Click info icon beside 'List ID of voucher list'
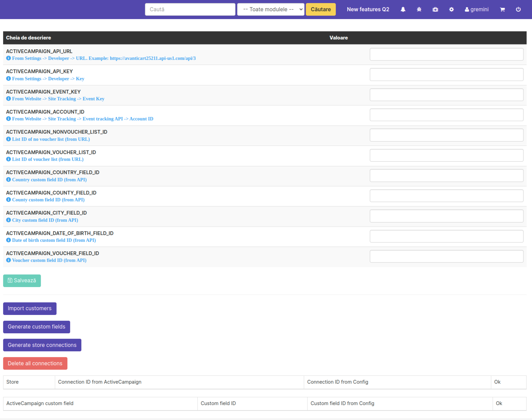This screenshot has height=420, width=532. [x=9, y=159]
